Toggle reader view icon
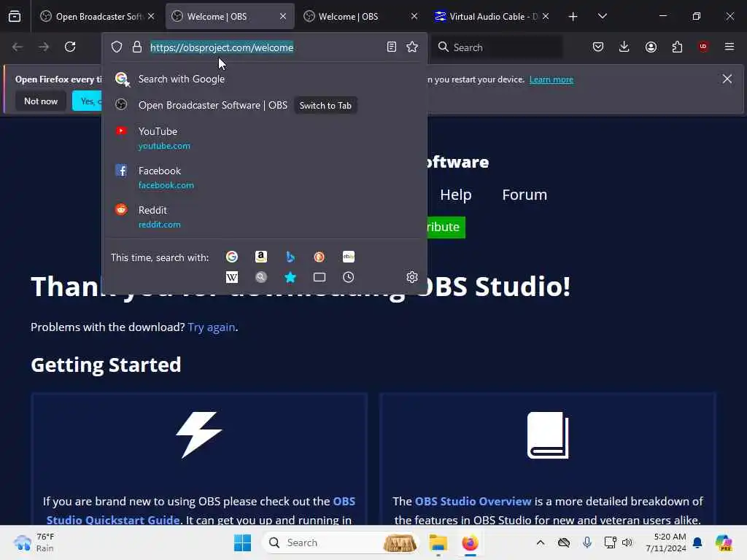This screenshot has width=747, height=560. point(392,47)
